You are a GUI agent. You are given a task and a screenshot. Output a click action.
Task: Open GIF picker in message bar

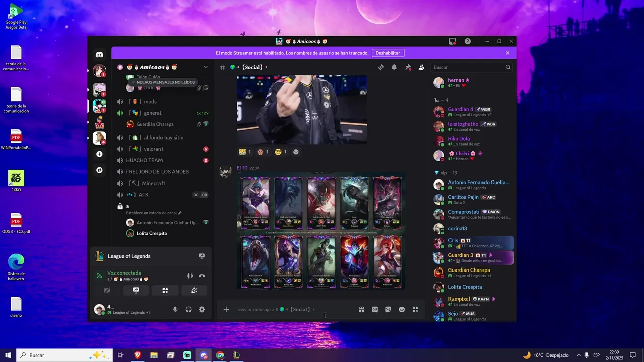tap(375, 310)
